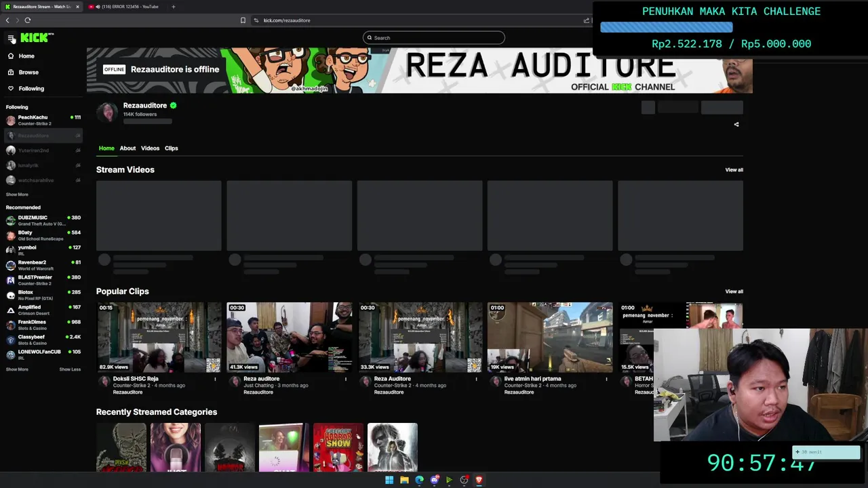The width and height of the screenshot is (868, 488).
Task: Open Windows Start menu on taskbar
Action: pyautogui.click(x=389, y=480)
